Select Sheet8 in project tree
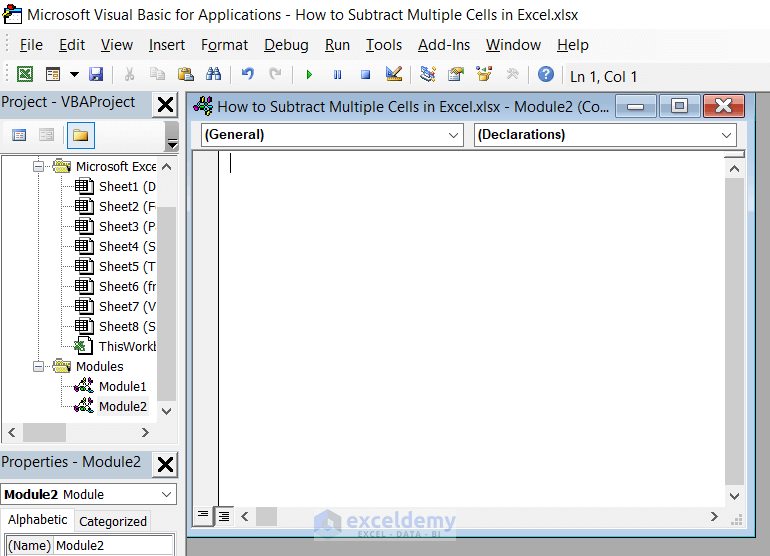The image size is (770, 556). (x=115, y=326)
